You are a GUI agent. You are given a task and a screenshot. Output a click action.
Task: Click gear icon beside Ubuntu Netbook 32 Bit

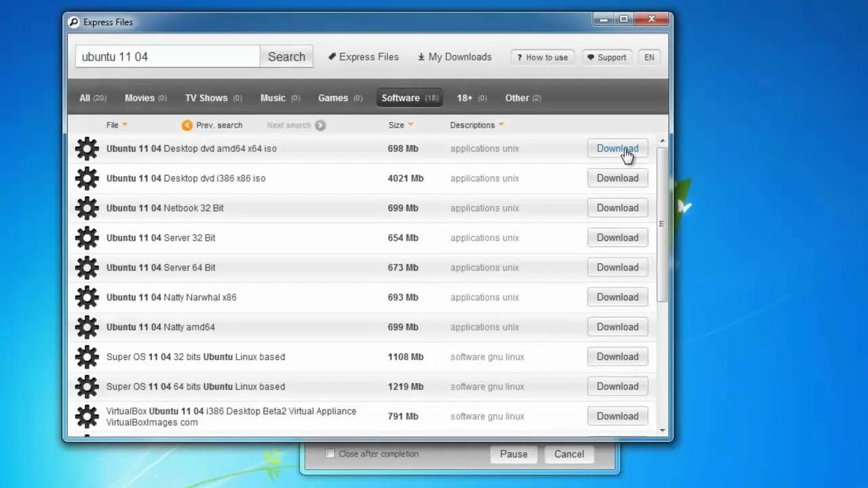click(x=87, y=208)
